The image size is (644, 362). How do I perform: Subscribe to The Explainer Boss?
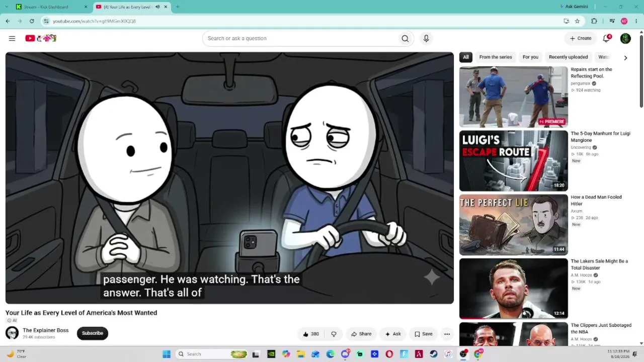pos(93,333)
